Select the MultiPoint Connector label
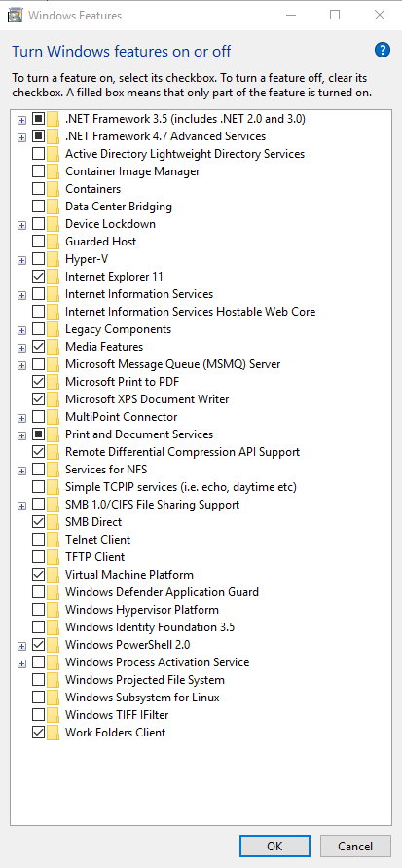This screenshot has width=402, height=868. (x=121, y=417)
